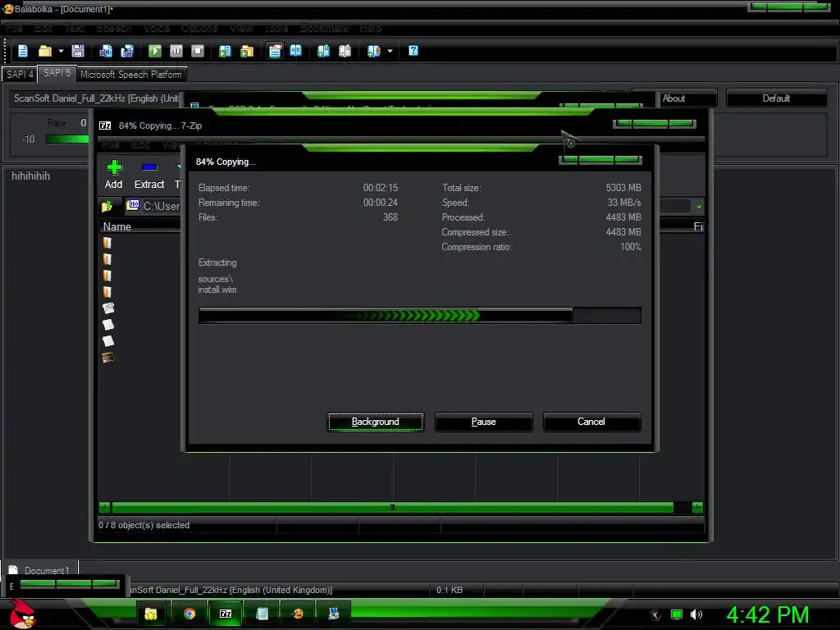The height and width of the screenshot is (630, 840).
Task: Switch to the SAPI 4 tab
Action: point(20,75)
